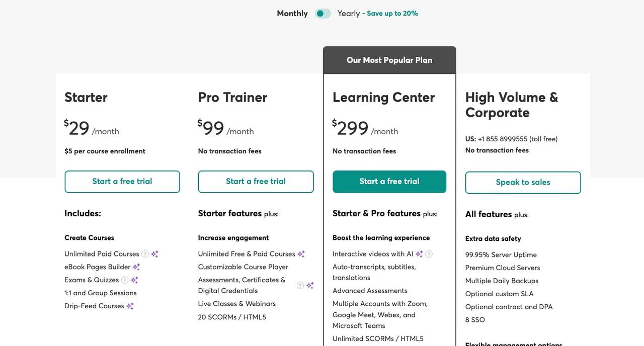
Task: Click the sparkle icon next to eBook Pages Builder
Action: pyautogui.click(x=136, y=267)
